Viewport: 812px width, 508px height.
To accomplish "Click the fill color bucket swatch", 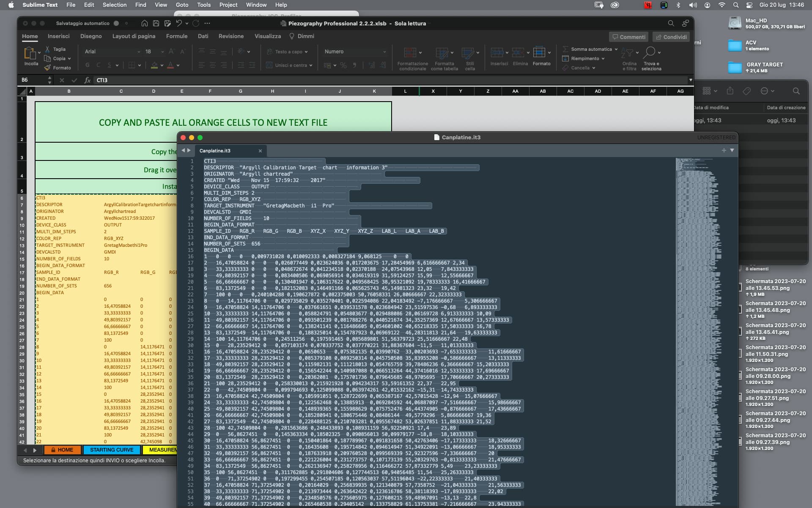I will pos(154,65).
